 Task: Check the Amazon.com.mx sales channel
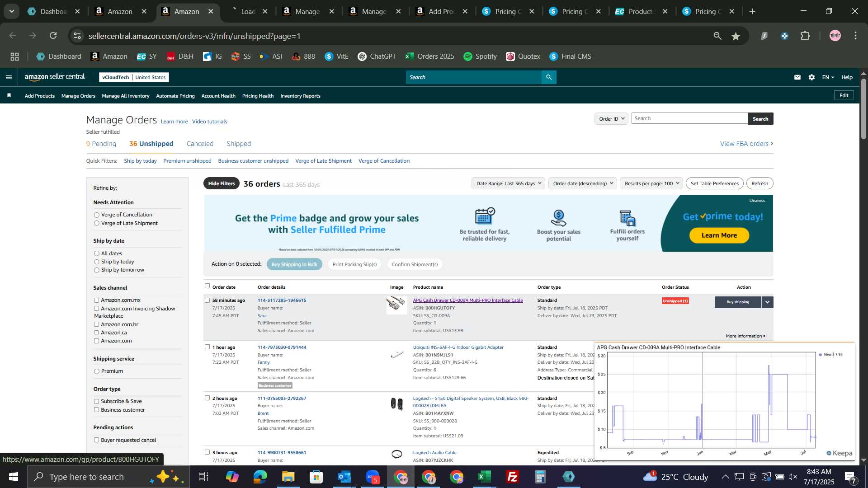pos(96,300)
